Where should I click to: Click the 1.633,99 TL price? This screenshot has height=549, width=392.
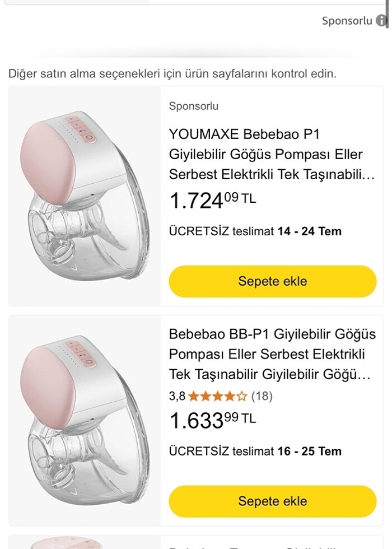(x=212, y=420)
